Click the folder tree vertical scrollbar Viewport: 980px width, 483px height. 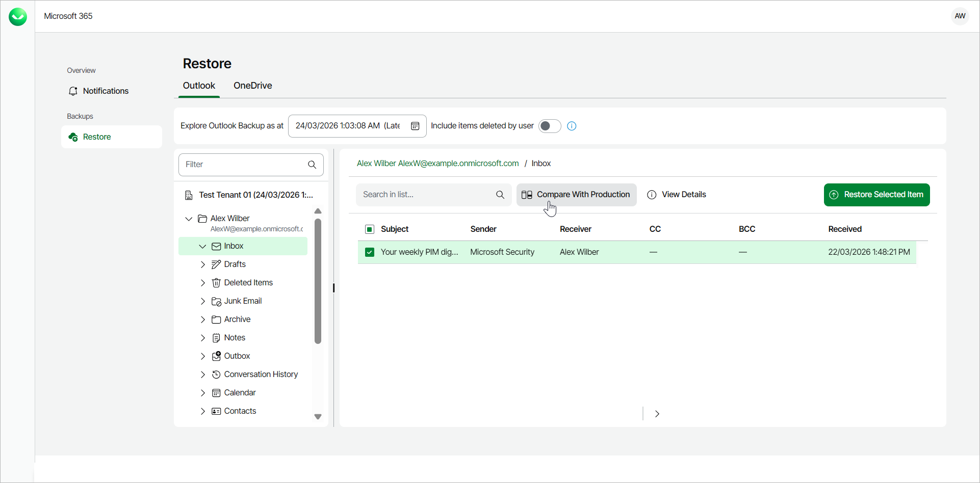(x=318, y=280)
